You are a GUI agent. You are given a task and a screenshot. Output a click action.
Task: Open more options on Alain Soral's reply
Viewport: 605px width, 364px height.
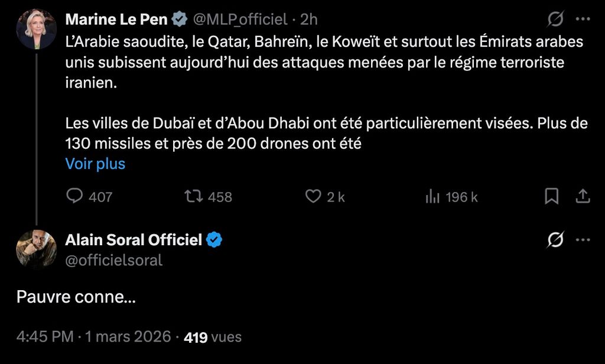[x=583, y=240]
